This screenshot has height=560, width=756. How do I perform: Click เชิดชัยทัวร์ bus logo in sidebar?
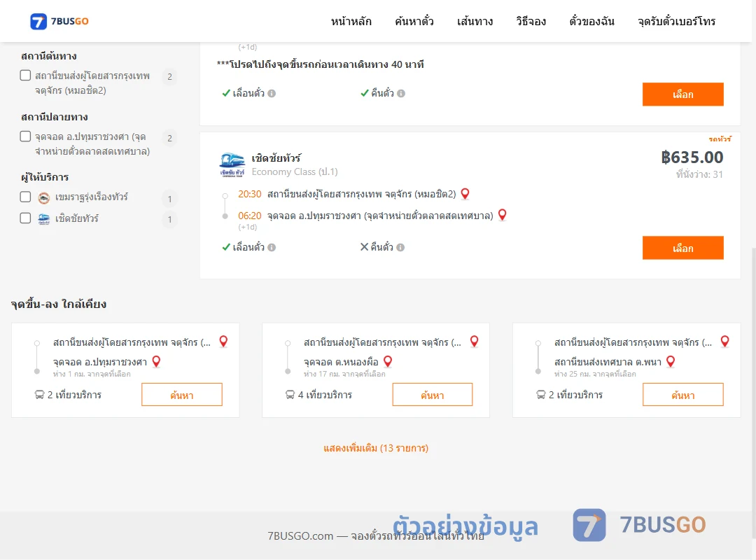pyautogui.click(x=44, y=219)
